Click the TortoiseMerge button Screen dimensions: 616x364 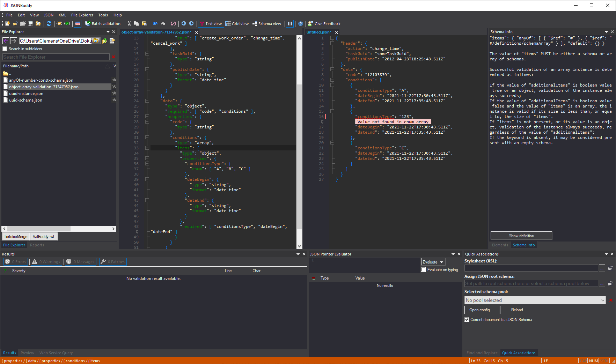[16, 237]
